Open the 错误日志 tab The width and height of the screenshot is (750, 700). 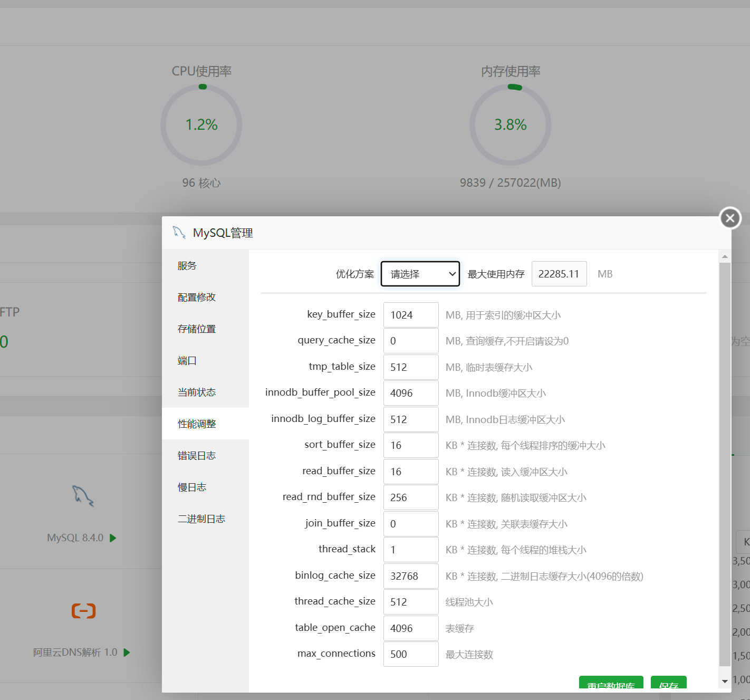pyautogui.click(x=205, y=455)
